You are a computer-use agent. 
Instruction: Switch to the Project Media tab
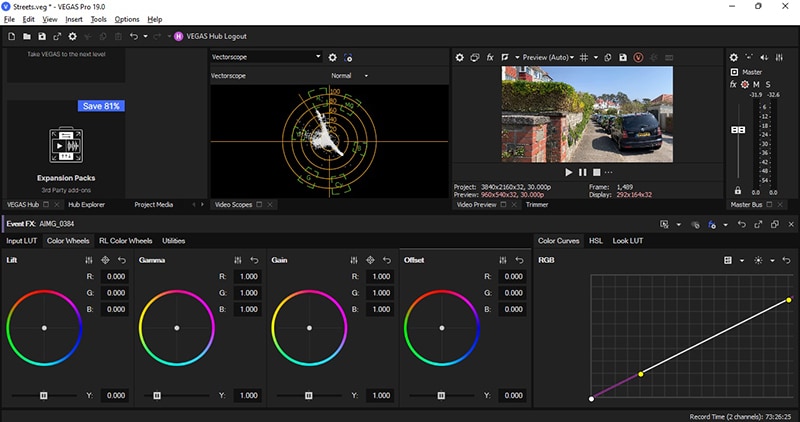point(154,205)
